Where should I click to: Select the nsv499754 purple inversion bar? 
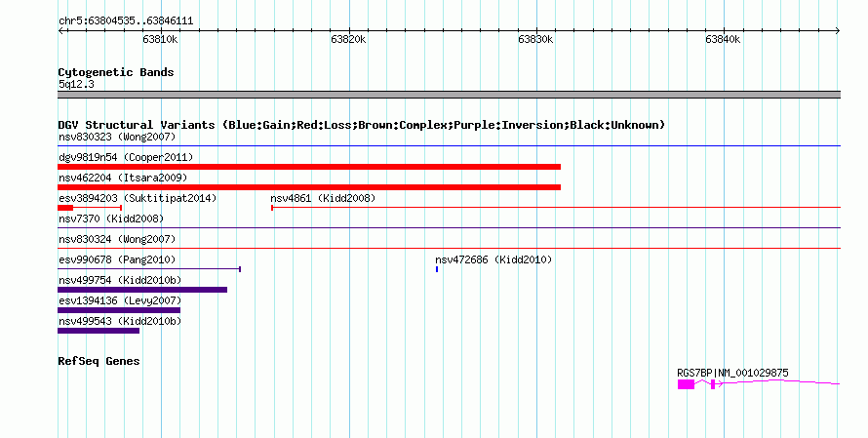click(142, 290)
